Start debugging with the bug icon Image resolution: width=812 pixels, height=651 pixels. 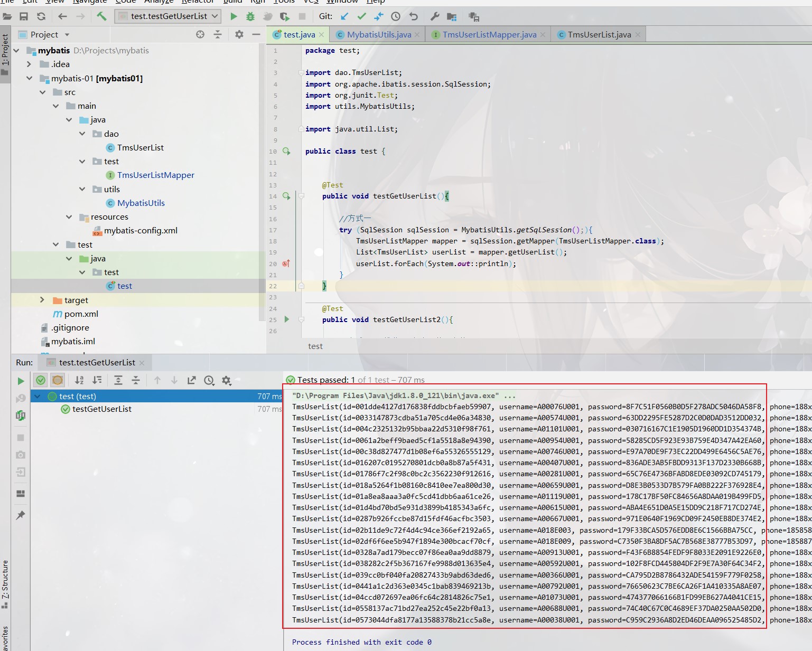[x=250, y=16]
